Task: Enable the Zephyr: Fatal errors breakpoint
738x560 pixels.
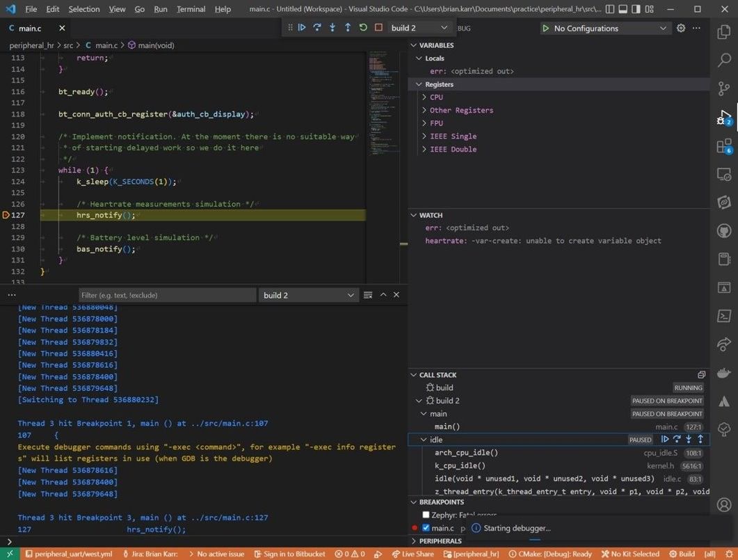Action: point(426,515)
